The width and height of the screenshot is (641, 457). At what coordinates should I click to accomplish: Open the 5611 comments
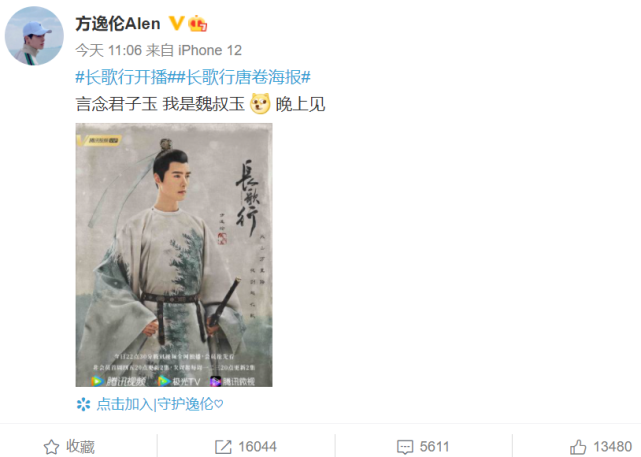434,446
